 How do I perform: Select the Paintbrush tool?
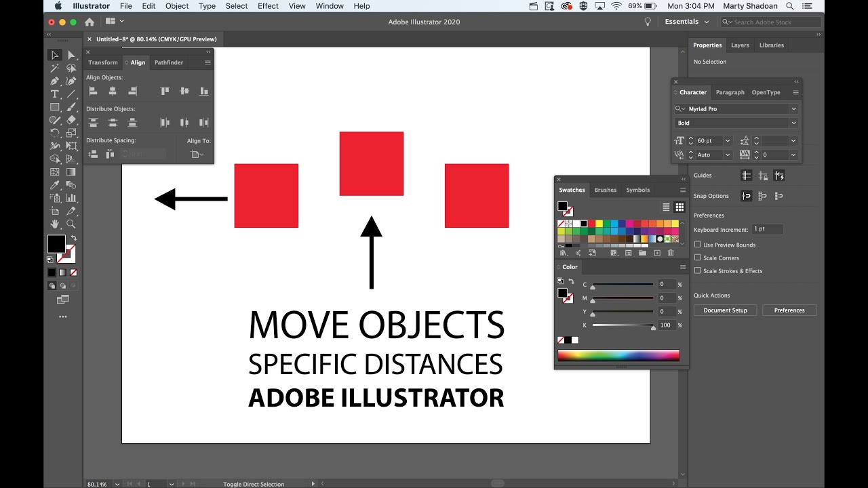point(71,107)
